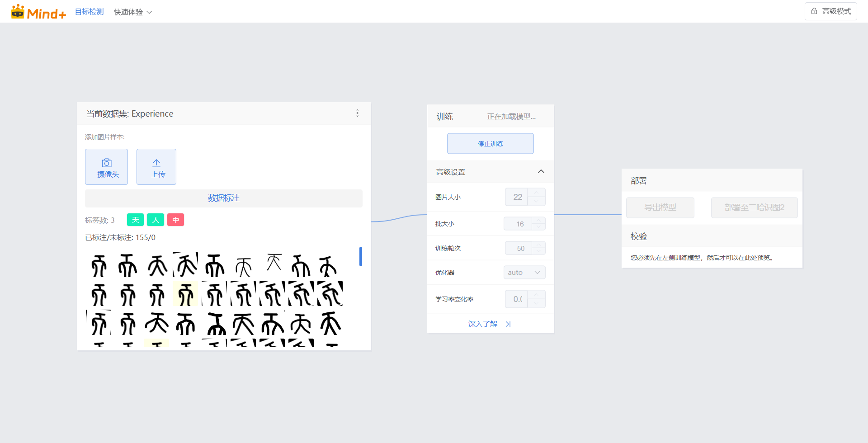
Task: Click the image list scrollbar
Action: pos(360,256)
